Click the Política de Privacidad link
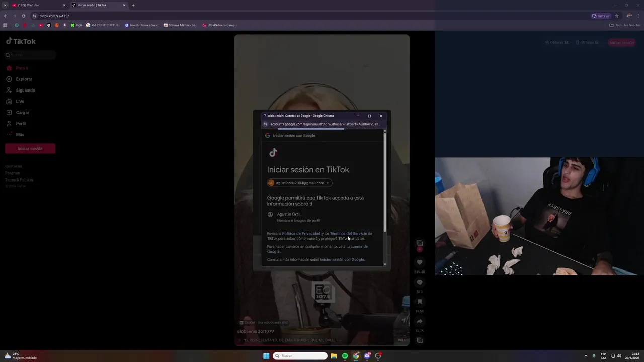The image size is (644, 362). coord(301,234)
